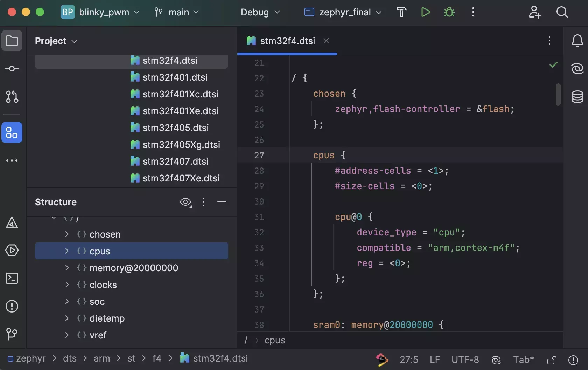The image size is (588, 370).
Task: Open stm32f407.dtsi in project tree
Action: click(x=175, y=161)
